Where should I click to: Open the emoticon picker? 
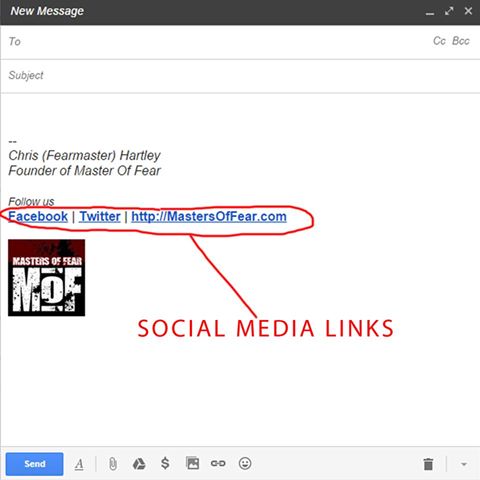245,463
